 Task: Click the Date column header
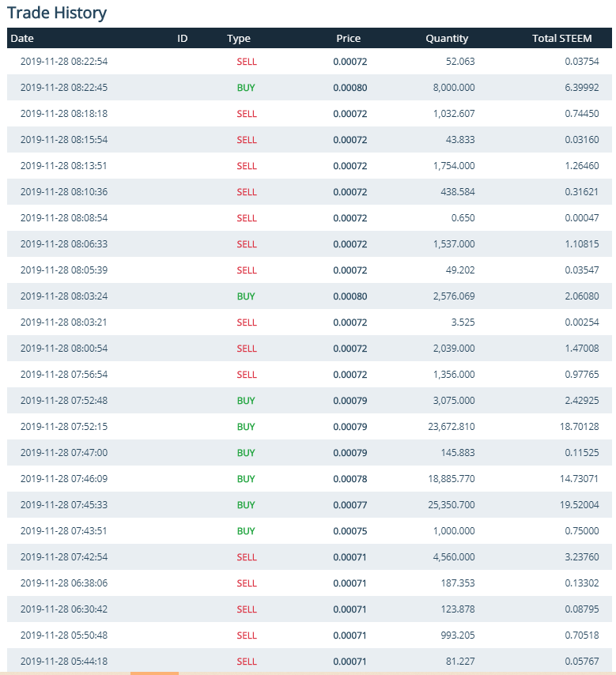22,38
